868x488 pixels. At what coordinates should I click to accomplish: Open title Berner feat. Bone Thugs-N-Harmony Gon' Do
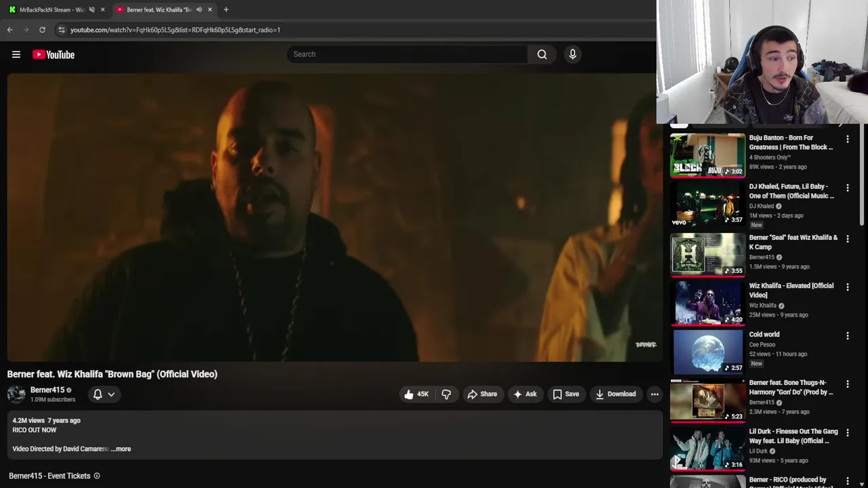[791, 387]
